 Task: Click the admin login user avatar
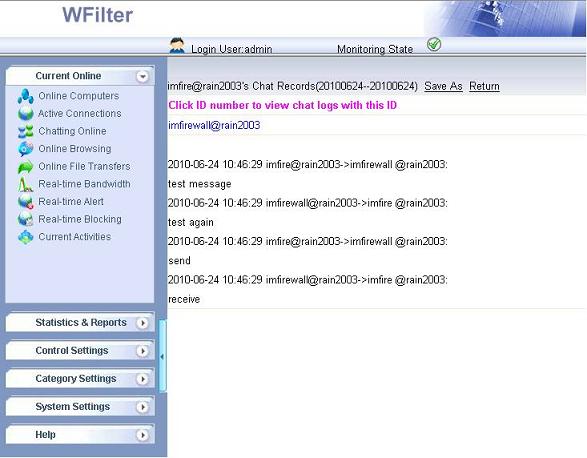point(177,45)
